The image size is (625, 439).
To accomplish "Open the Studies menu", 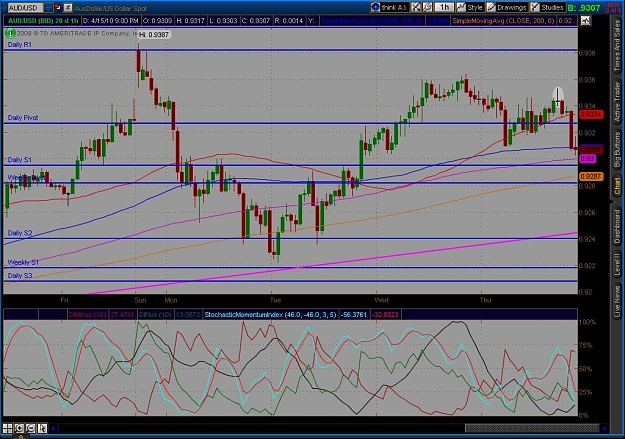I will pos(547,7).
